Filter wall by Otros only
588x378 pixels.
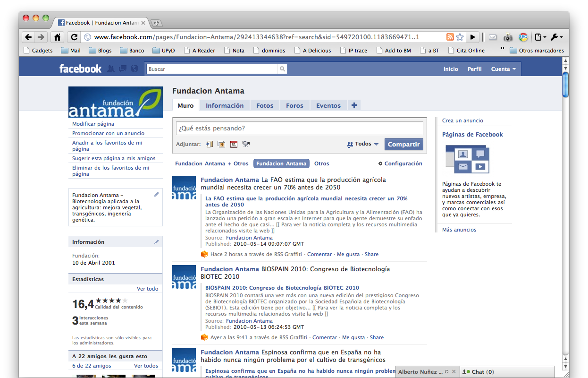click(x=322, y=163)
